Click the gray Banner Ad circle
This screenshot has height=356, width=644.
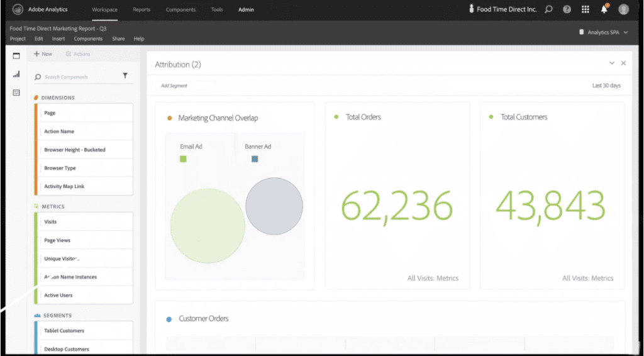[x=274, y=206]
